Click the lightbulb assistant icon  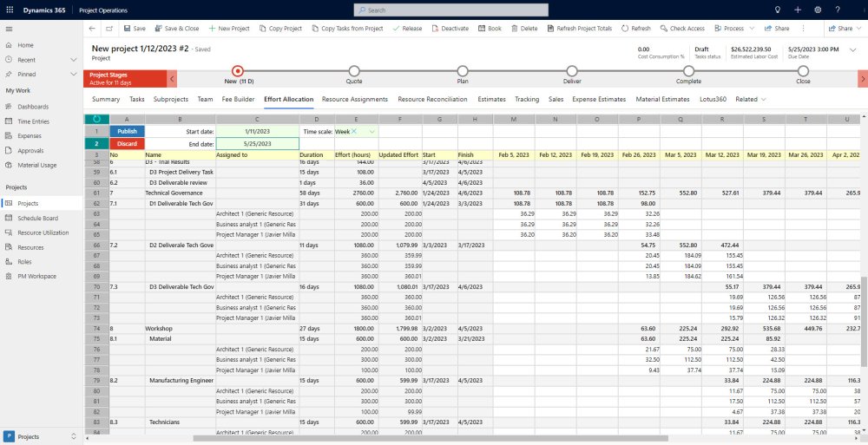777,10
